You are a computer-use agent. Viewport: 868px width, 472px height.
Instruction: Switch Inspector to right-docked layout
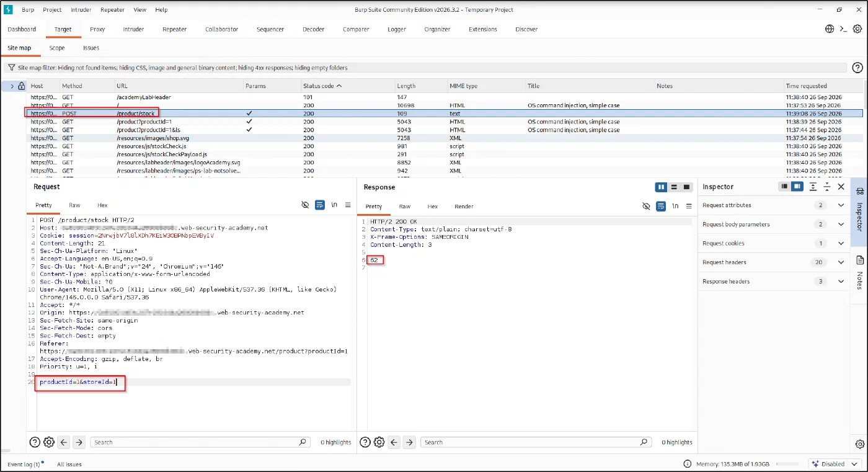tap(797, 187)
